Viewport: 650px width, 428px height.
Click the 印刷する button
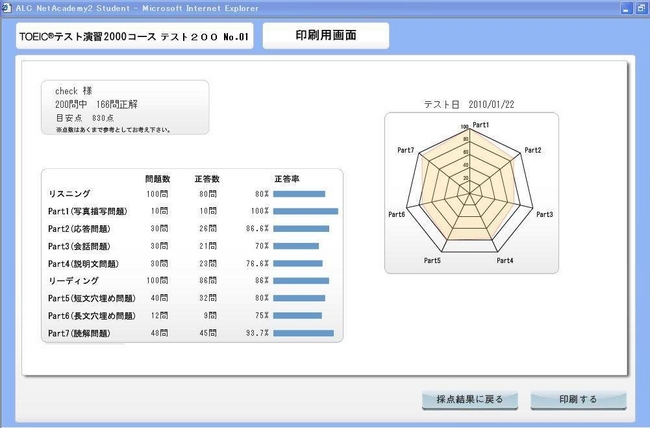coord(578,399)
